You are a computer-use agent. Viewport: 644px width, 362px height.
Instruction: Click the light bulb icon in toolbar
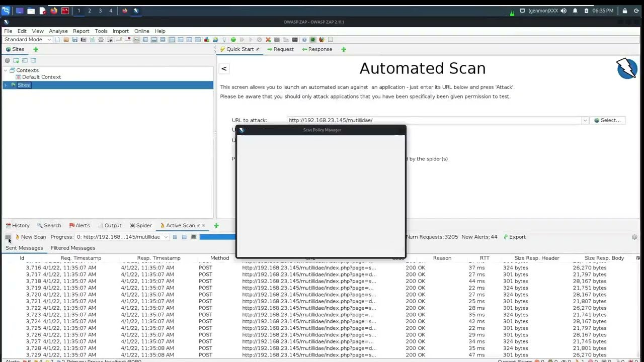click(x=224, y=40)
